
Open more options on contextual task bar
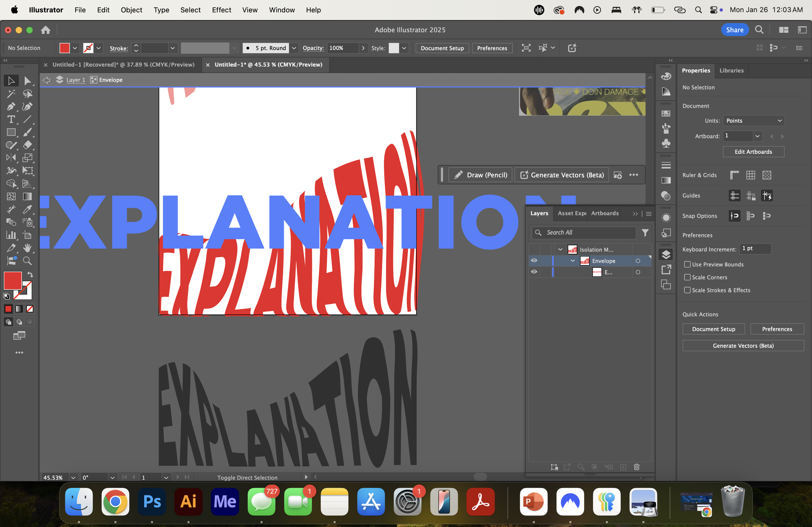634,175
